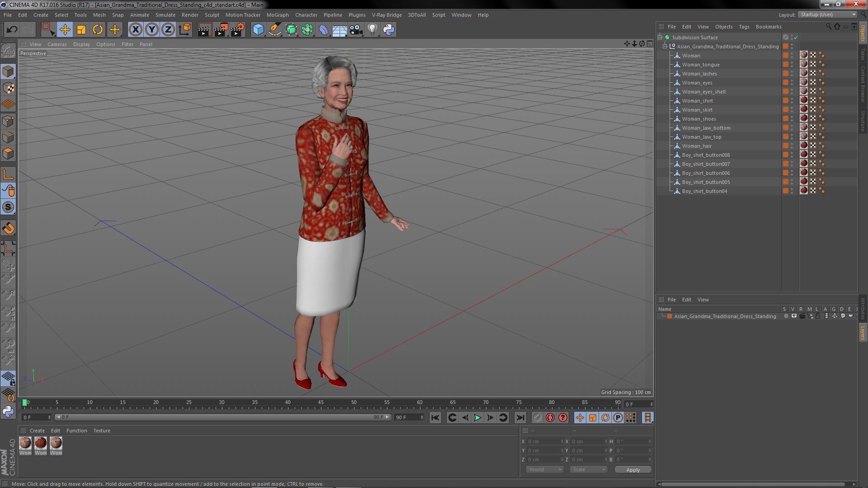Jump to end of animation

click(520, 418)
